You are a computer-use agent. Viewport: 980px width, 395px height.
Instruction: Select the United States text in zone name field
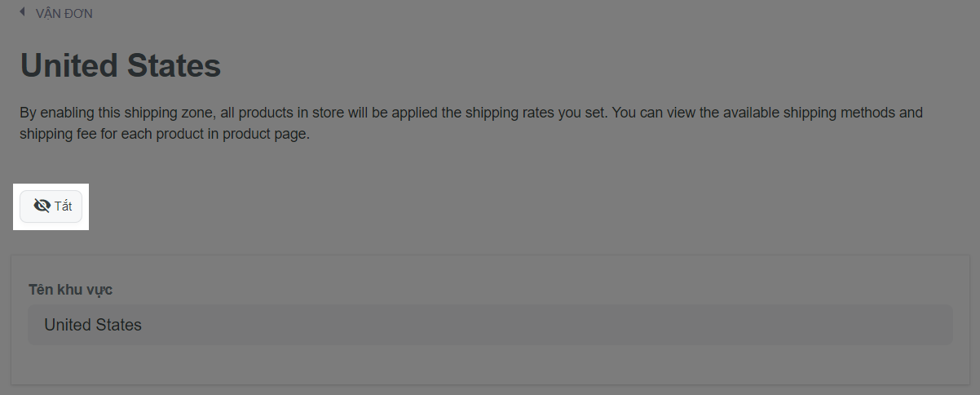click(93, 325)
